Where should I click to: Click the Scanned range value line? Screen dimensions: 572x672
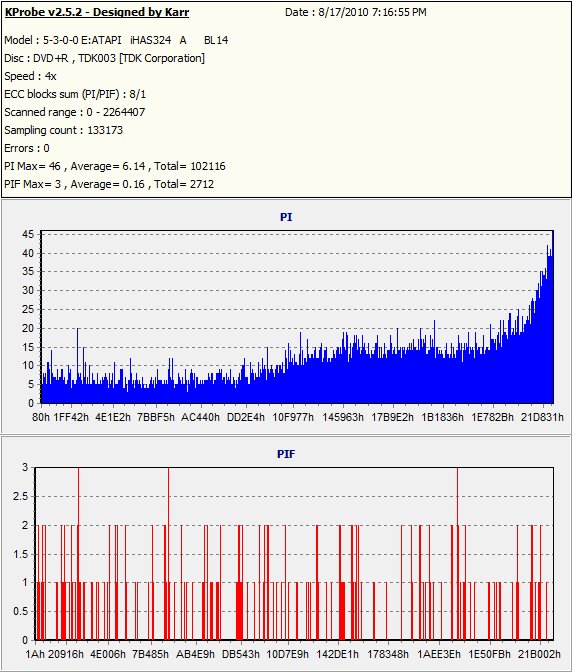click(75, 112)
